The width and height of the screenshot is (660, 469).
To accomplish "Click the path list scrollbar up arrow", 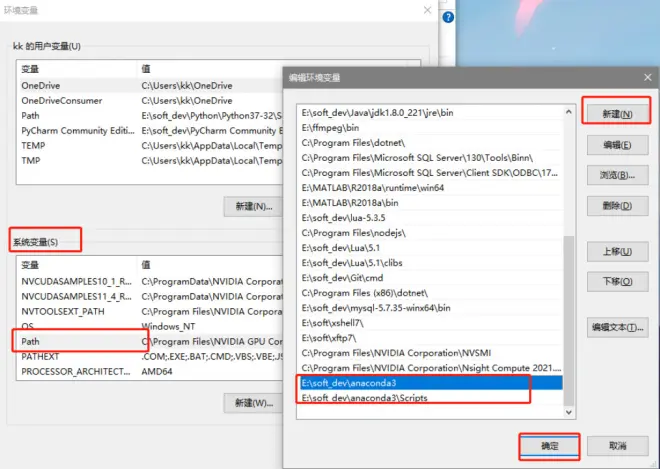I will tap(569, 112).
